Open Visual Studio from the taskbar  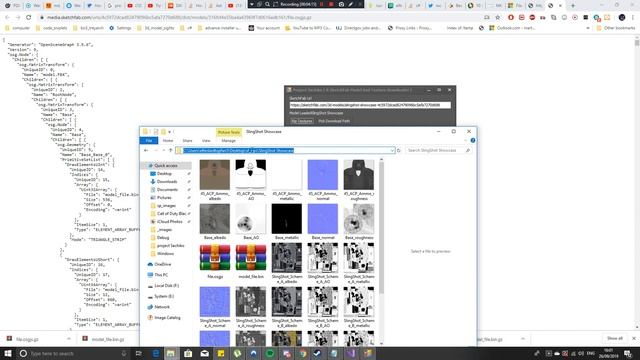coord(351,353)
